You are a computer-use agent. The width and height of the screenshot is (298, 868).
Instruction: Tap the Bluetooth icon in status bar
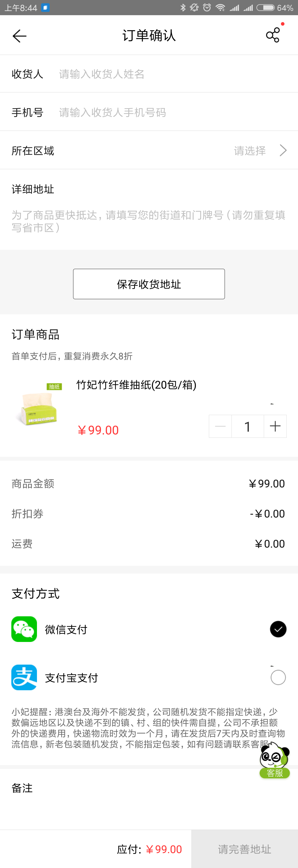pyautogui.click(x=183, y=7)
